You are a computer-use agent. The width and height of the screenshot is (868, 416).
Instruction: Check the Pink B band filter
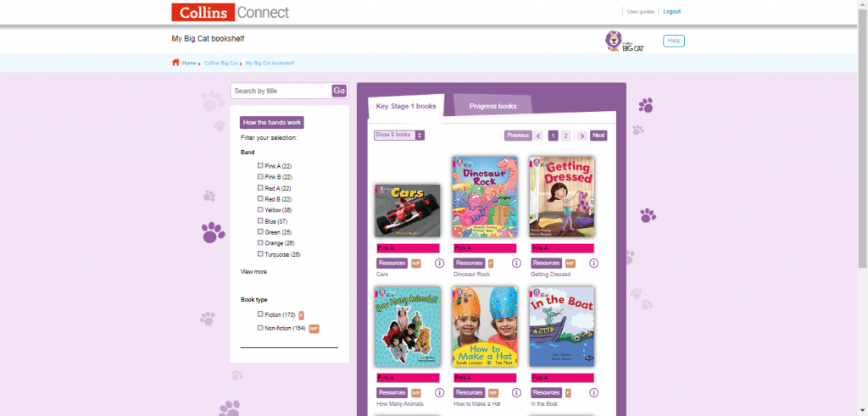[x=260, y=176]
